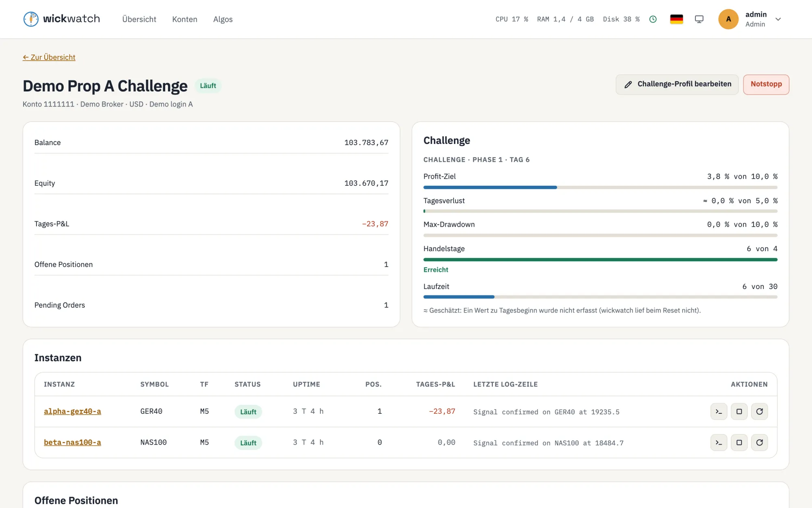The width and height of the screenshot is (812, 508).
Task: Stop the beta-nas100-a instance
Action: click(739, 443)
